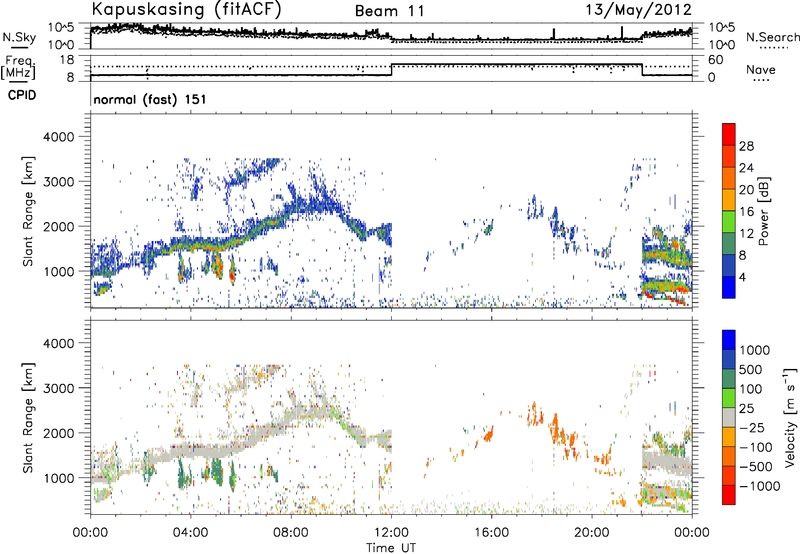Viewport: 800px width, 554px height.
Task: Click '4000' on power panel range axis
Action: [x=57, y=137]
